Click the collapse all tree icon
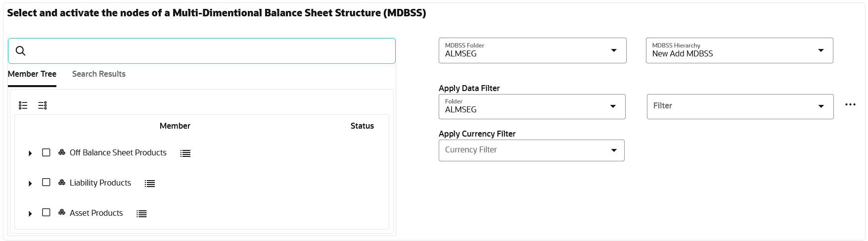This screenshot has height=241, width=868. pyautogui.click(x=43, y=105)
